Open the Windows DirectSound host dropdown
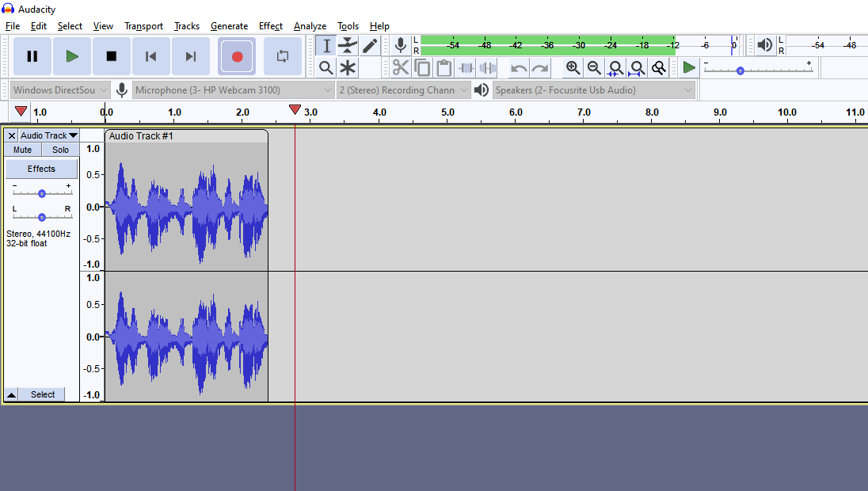This screenshot has width=868, height=491. tap(59, 89)
